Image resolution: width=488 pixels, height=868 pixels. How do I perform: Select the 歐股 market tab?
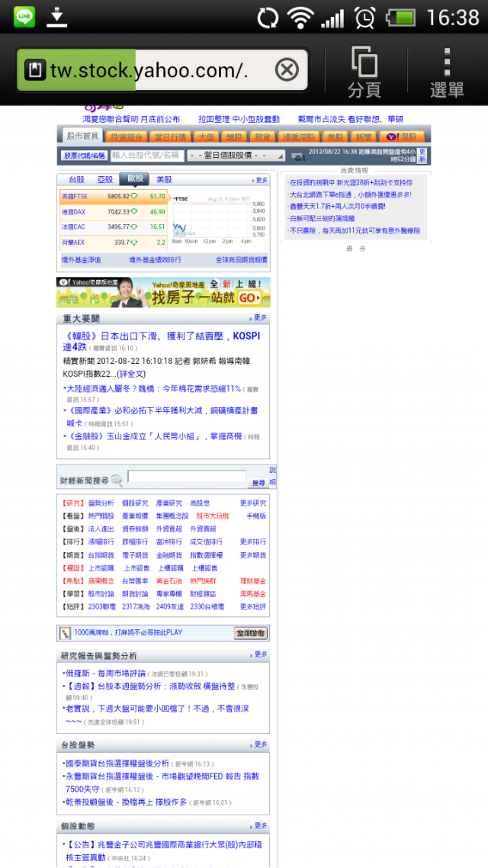click(x=134, y=178)
